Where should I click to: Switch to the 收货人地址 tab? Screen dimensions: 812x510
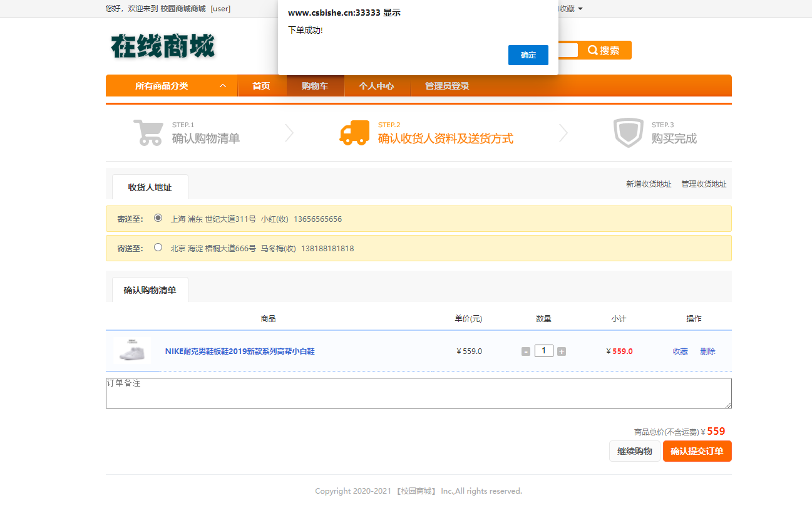coord(150,187)
